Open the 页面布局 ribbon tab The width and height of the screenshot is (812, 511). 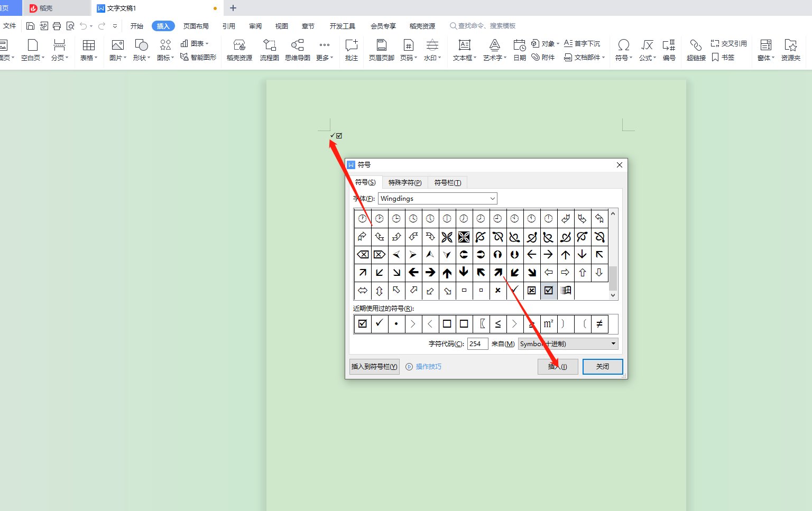point(196,26)
